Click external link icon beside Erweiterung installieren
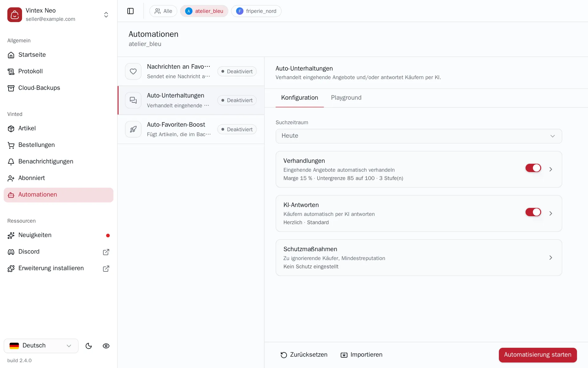Screen dimensions: 588x368 (106, 269)
